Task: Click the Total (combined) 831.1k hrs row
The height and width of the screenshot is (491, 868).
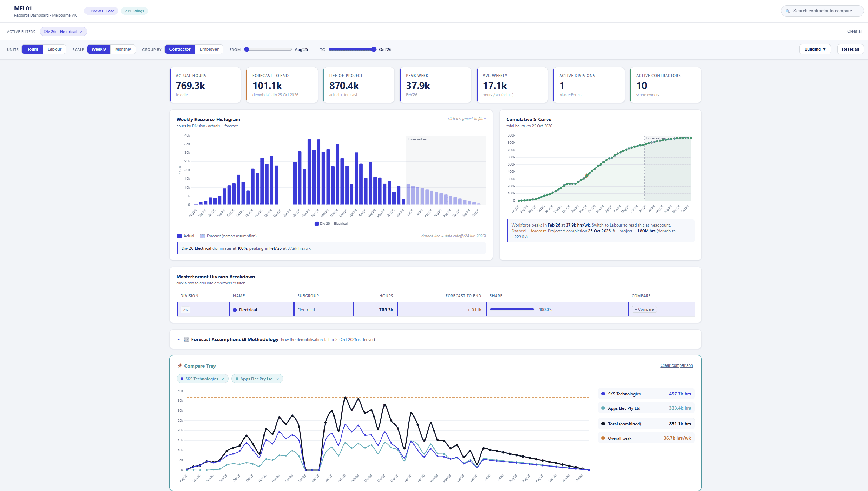Action: click(646, 424)
